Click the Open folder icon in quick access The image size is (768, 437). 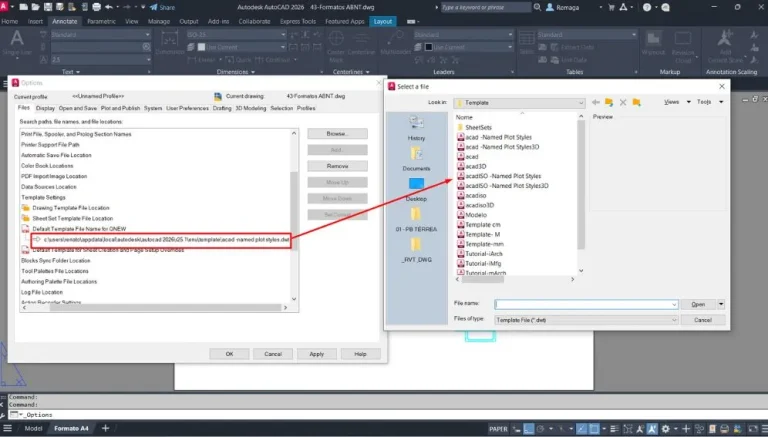click(35, 7)
